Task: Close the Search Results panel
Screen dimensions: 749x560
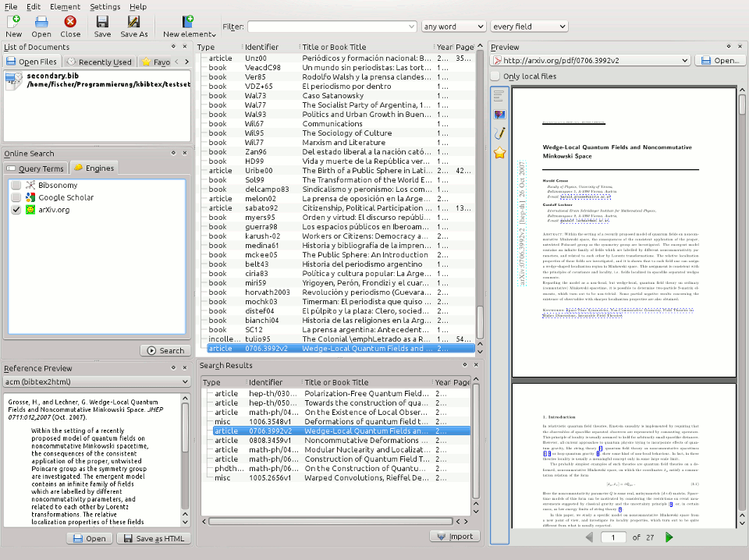Action: click(476, 364)
